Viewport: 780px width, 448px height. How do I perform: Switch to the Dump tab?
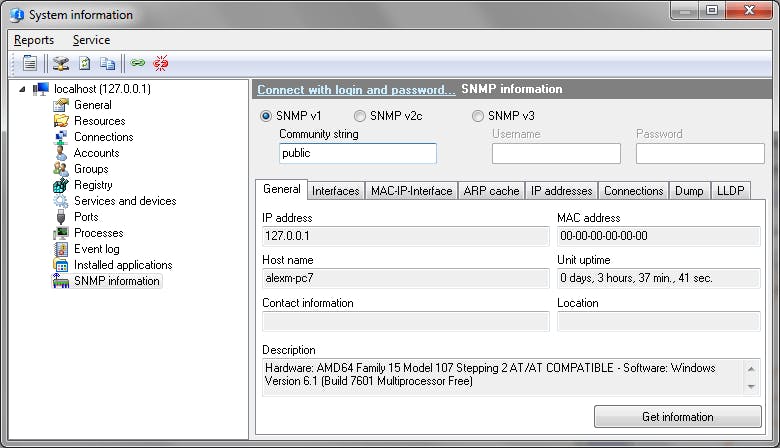tap(689, 191)
